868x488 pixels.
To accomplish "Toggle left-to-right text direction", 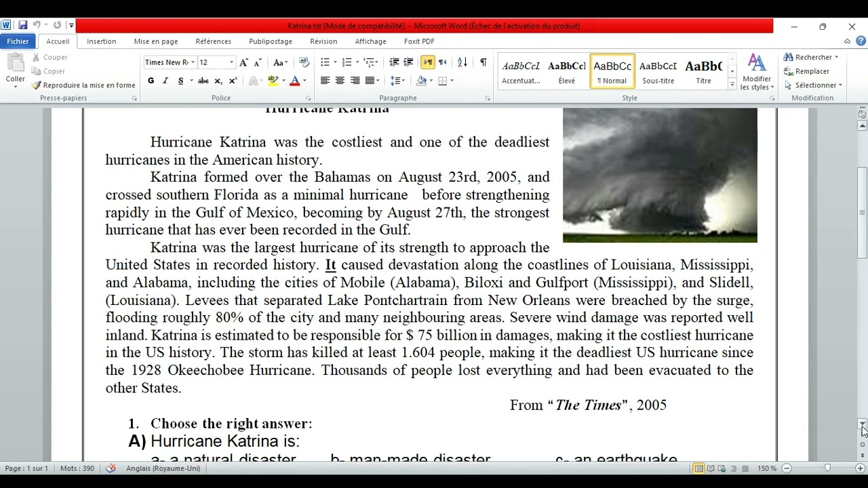I will click(x=428, y=62).
